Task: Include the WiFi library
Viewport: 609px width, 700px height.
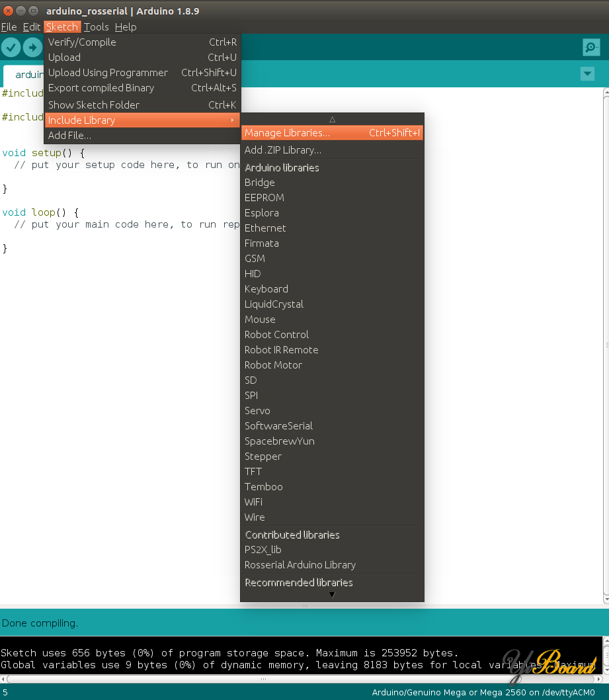Action: (332, 502)
